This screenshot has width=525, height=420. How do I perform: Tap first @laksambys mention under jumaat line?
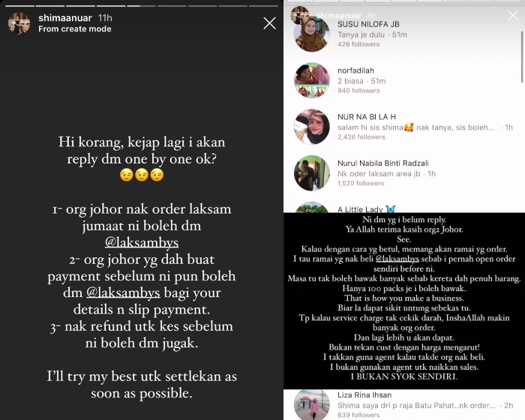(x=142, y=242)
